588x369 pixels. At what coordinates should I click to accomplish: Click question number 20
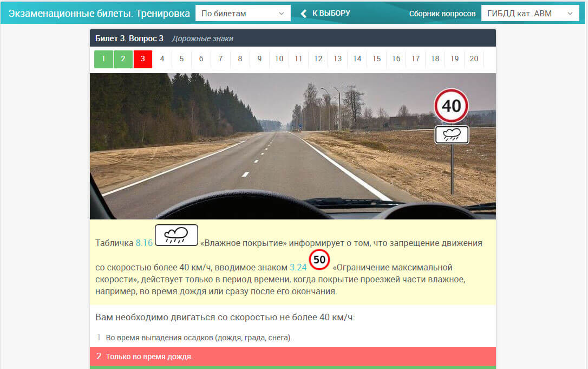[474, 59]
